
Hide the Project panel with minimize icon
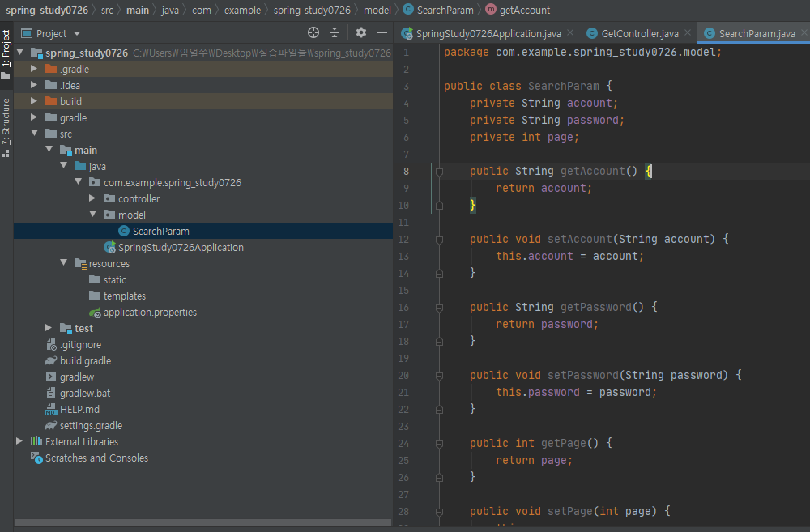tap(382, 33)
